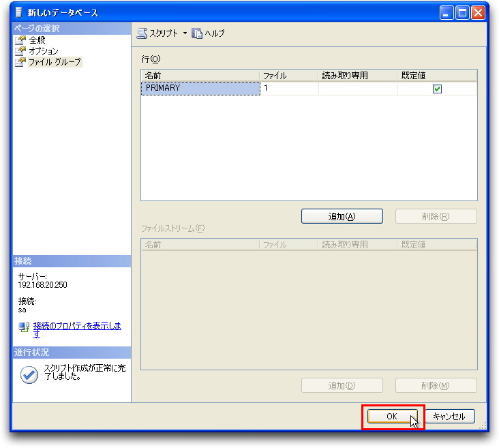
Task: Click the ファイル cell showing 1
Action: click(289, 89)
